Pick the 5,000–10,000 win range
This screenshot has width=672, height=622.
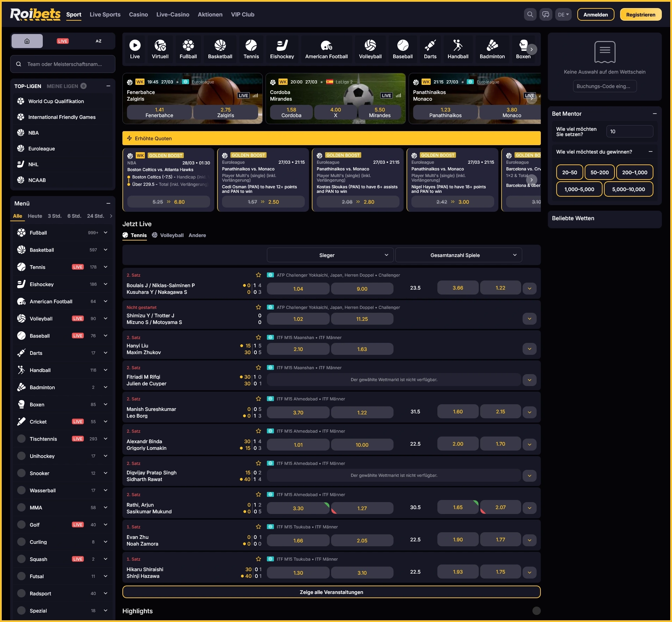coord(628,189)
